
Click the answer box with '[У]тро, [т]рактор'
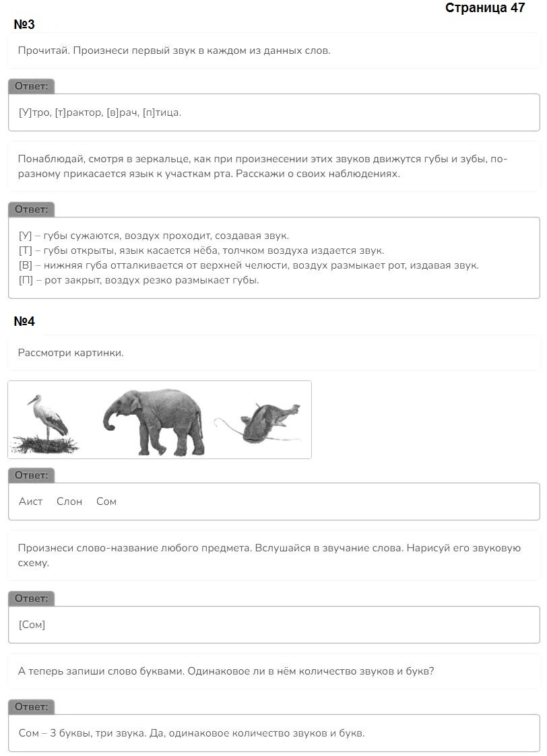274,112
